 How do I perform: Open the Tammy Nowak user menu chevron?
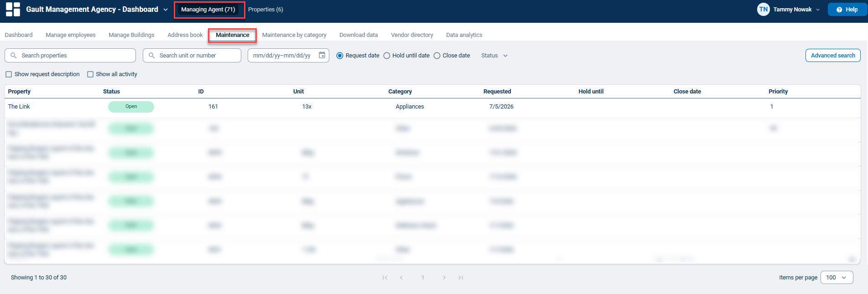pos(818,10)
